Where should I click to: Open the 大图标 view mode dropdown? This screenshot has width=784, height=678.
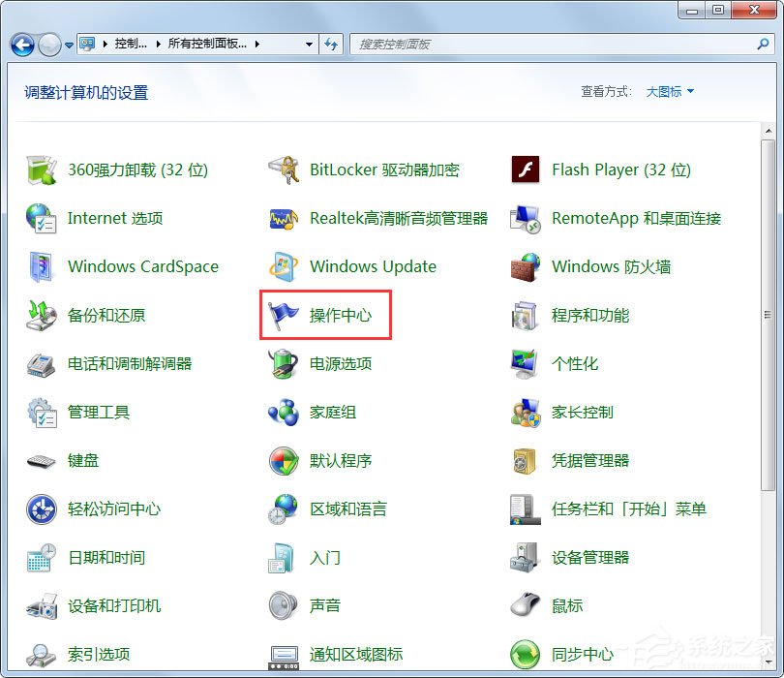pos(668,89)
